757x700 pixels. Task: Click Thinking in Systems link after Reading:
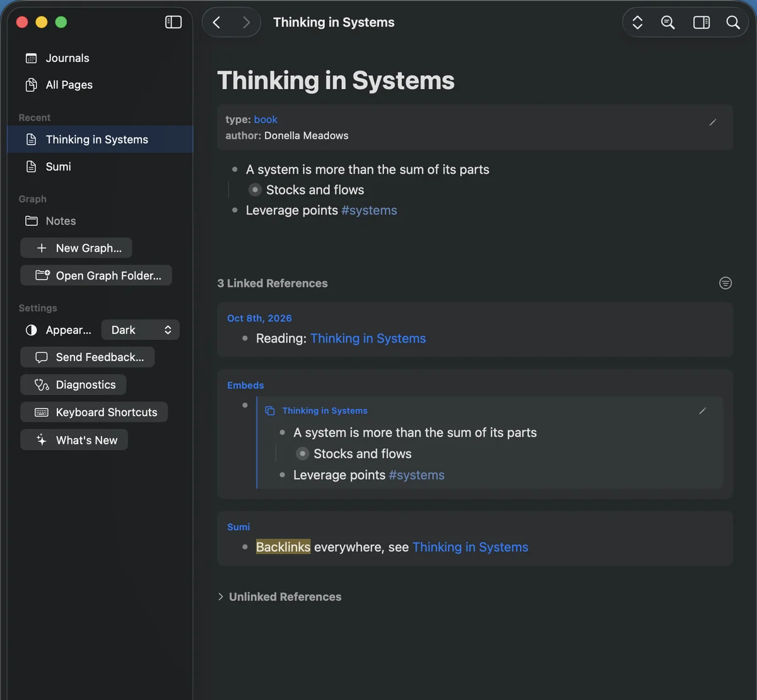[x=368, y=338]
